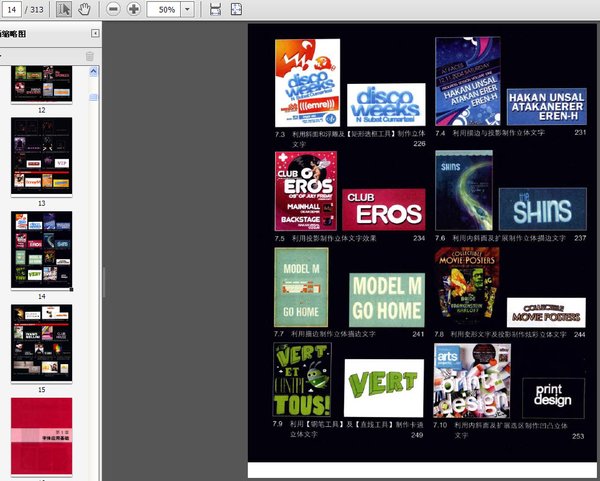Open page 12 thumbnail

pos(42,84)
